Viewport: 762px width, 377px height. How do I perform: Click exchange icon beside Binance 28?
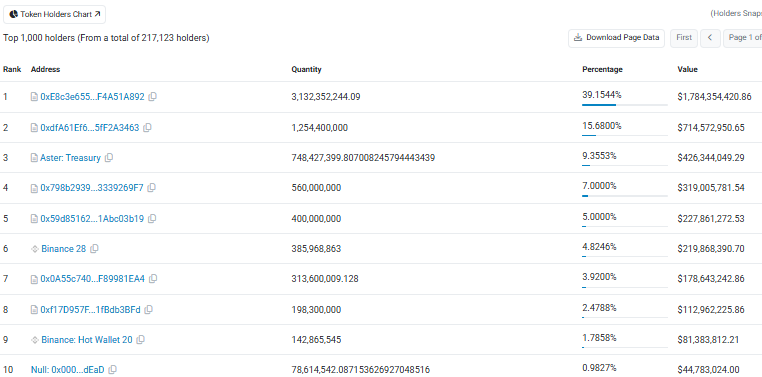tap(35, 249)
